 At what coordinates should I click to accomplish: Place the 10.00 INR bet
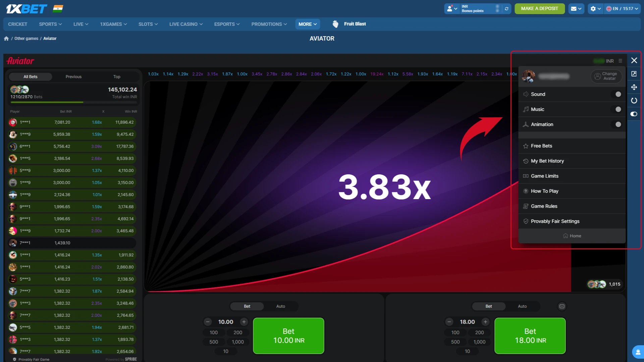pyautogui.click(x=288, y=336)
